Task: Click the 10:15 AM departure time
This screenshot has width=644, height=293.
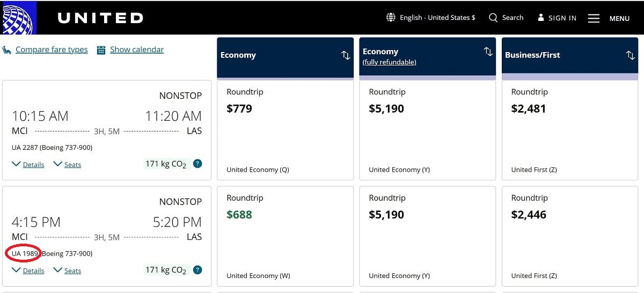Action: pos(40,116)
